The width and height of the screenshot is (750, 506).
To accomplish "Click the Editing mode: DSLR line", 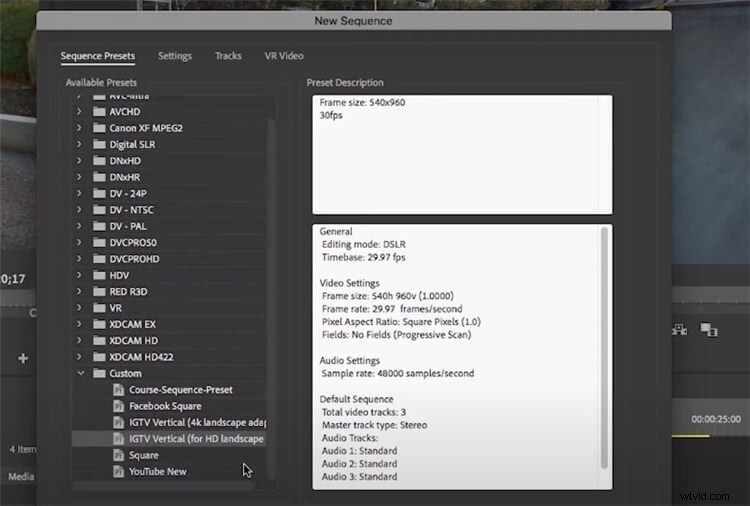I will [x=364, y=244].
